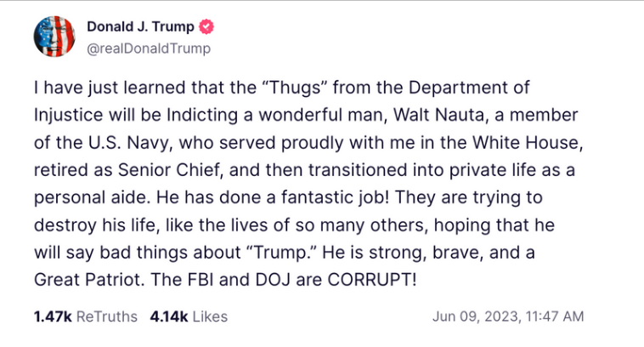Screen dimensions: 644x347
Task: Click the phrase Great Patriot
Action: pos(87,280)
